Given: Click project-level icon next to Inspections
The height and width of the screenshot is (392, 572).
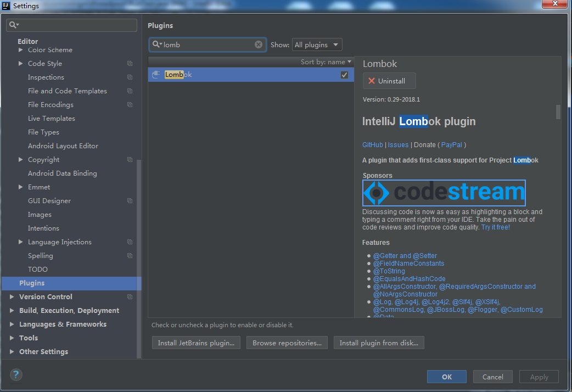Looking at the screenshot, I should tap(130, 77).
